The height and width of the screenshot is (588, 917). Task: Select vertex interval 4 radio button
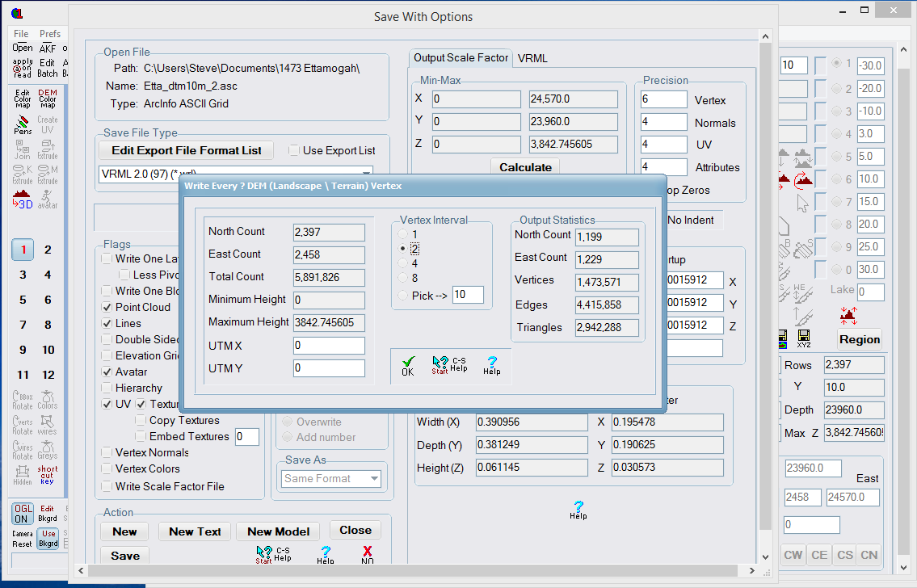point(403,263)
